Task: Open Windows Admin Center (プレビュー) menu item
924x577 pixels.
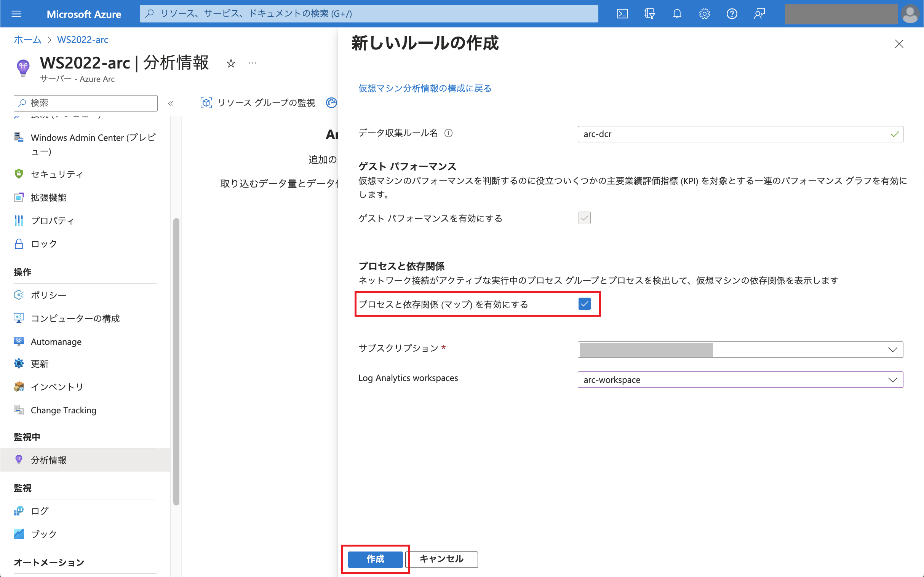Action: (86, 144)
